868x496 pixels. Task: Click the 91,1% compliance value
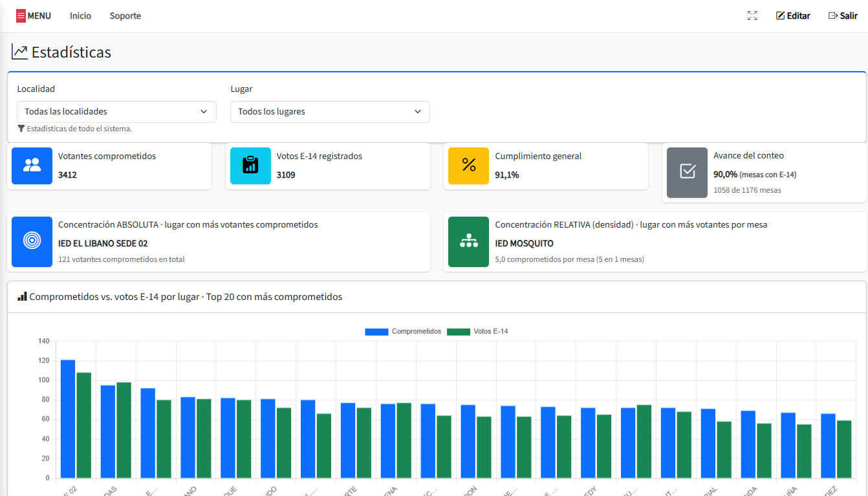[507, 175]
